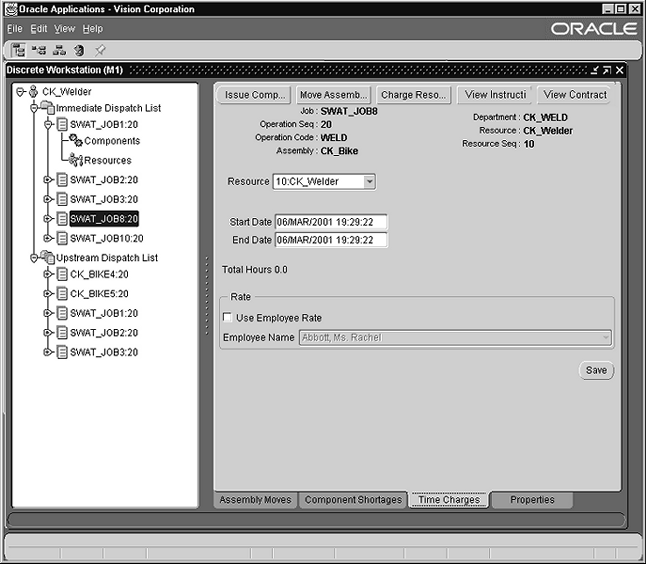The image size is (646, 564).
Task: Open the Help menu
Action: (x=93, y=29)
